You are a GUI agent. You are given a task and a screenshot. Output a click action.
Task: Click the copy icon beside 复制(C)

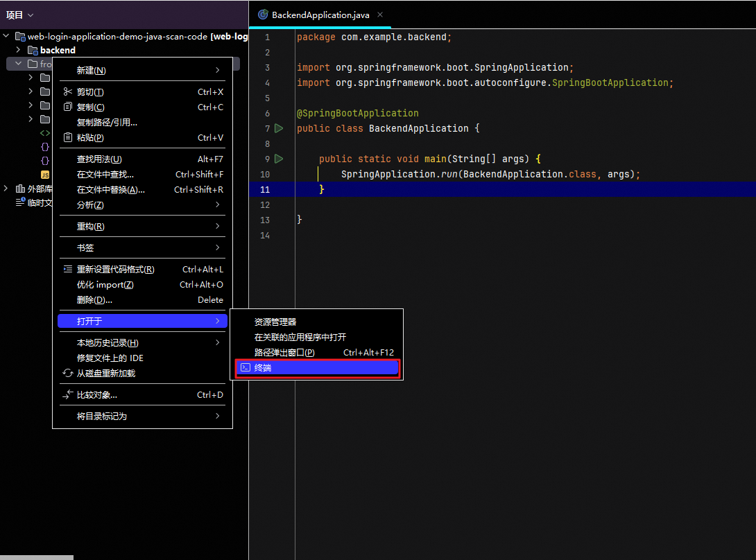click(x=68, y=107)
